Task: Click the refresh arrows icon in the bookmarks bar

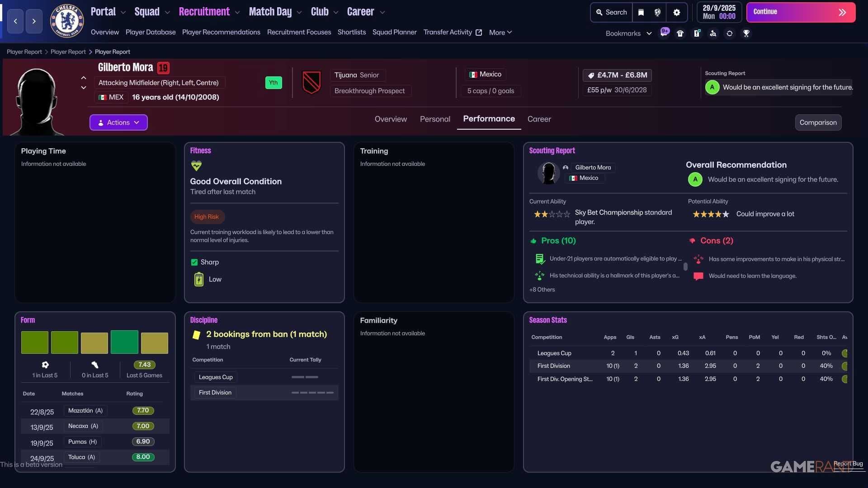Action: (729, 33)
